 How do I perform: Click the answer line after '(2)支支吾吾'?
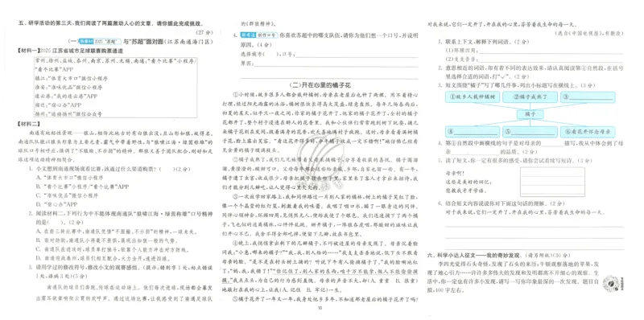click(550, 59)
